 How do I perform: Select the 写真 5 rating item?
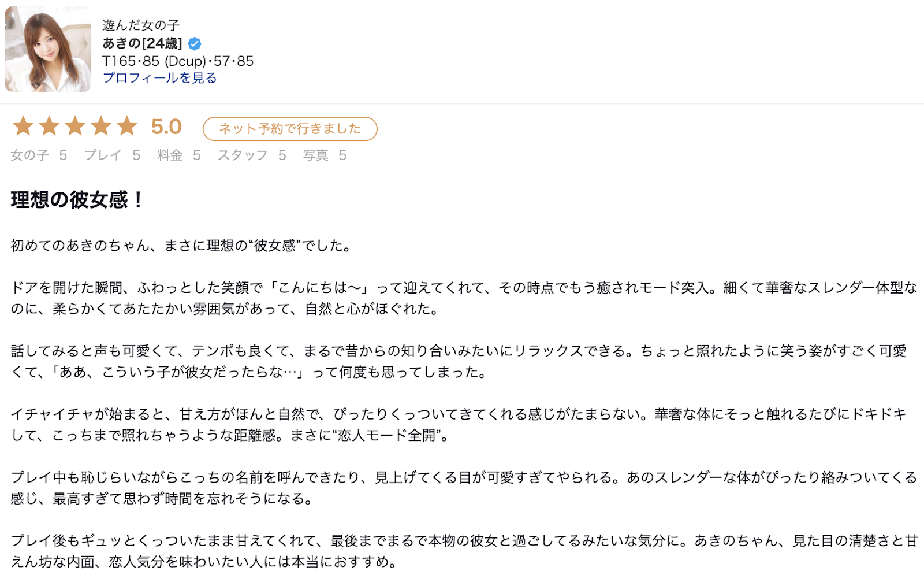(325, 155)
